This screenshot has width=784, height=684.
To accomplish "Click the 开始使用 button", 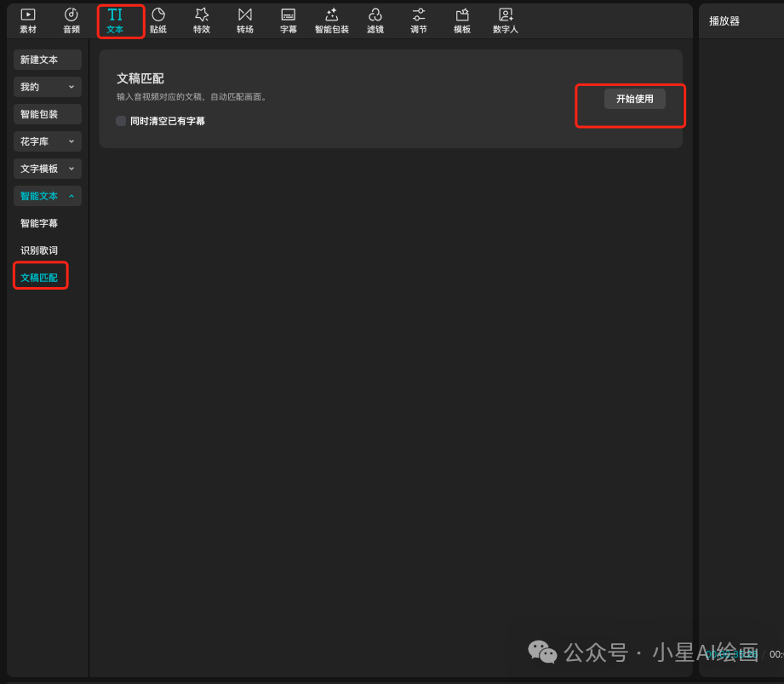I will tap(634, 99).
